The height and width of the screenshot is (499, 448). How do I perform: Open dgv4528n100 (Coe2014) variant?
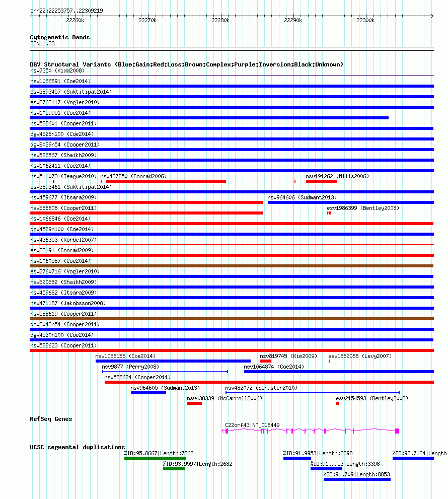point(62,134)
